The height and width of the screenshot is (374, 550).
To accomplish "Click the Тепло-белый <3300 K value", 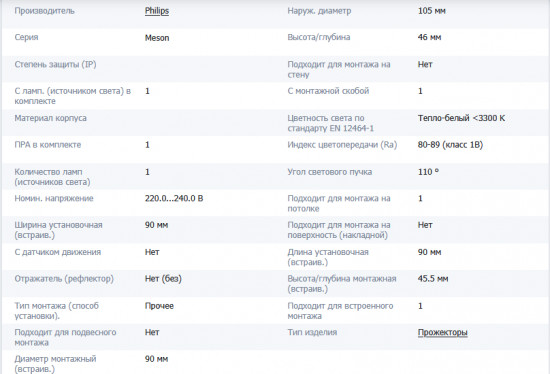I will point(461,118).
